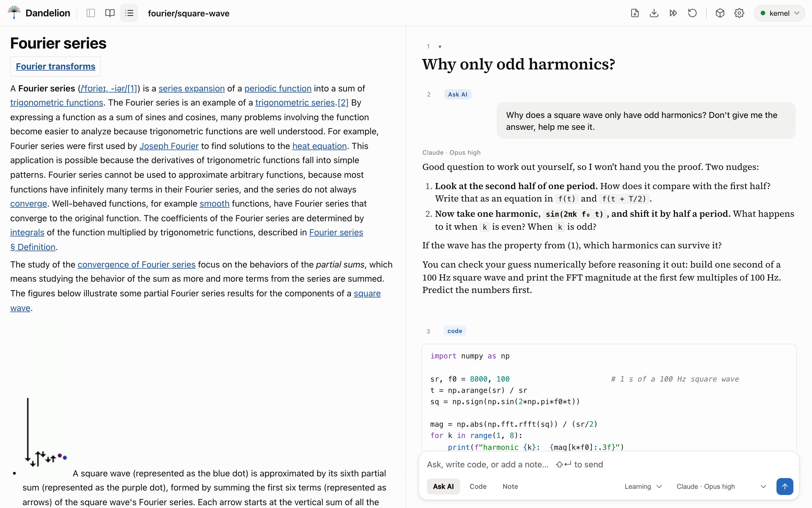Follow the Joseph Fourier link
The image size is (812, 508).
[x=169, y=146]
